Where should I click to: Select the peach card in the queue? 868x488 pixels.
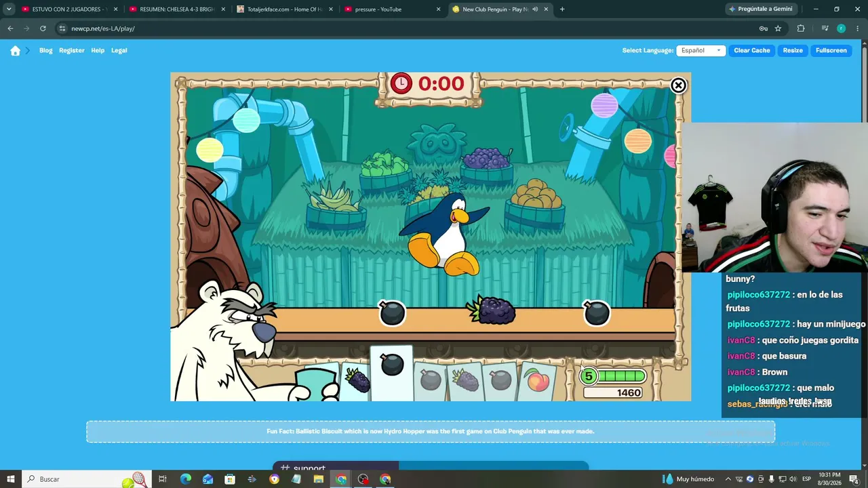pos(538,381)
